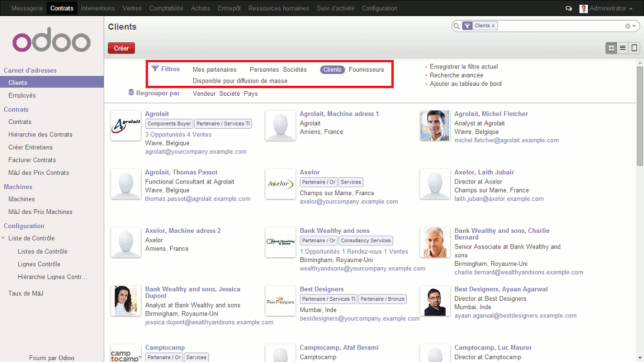The image size is (644, 362).
Task: Open the Employés sidebar entry
Action: pos(22,96)
